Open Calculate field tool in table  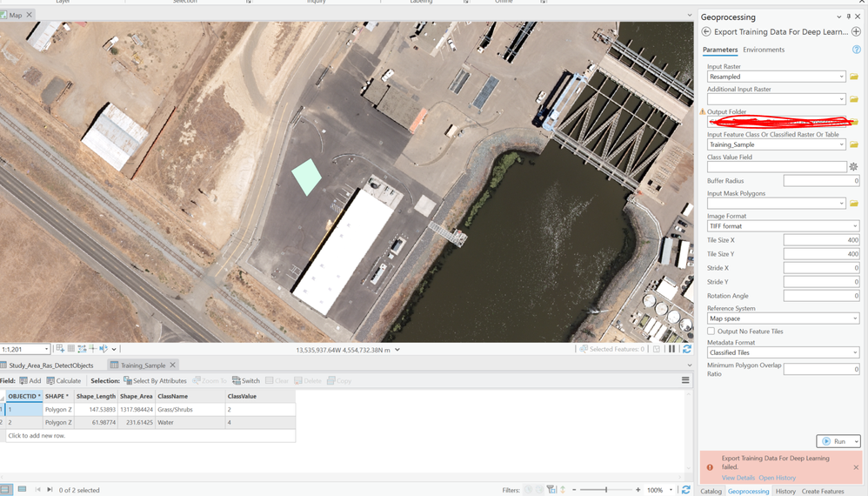(x=63, y=380)
